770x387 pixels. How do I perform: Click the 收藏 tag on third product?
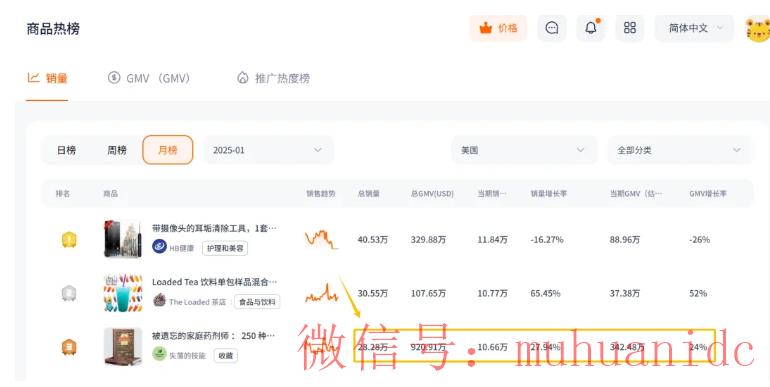(x=225, y=356)
